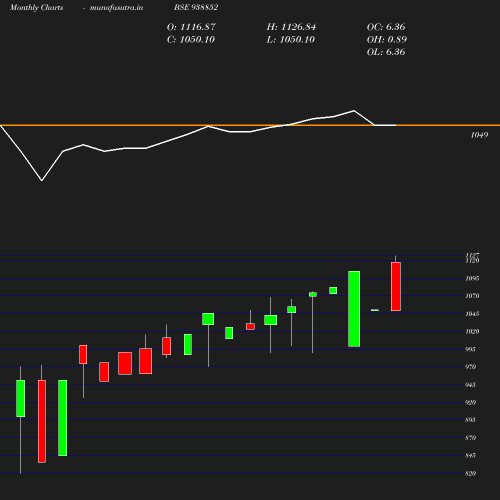This screenshot has width=500, height=500.
Task: Click the white indicator line's lowest trough
Action: tap(42, 180)
